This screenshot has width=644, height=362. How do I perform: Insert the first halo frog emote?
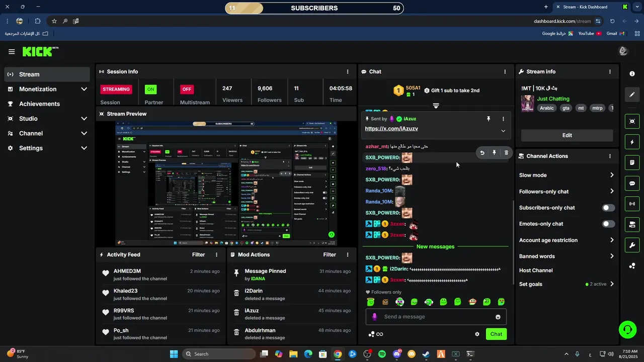pos(371,302)
